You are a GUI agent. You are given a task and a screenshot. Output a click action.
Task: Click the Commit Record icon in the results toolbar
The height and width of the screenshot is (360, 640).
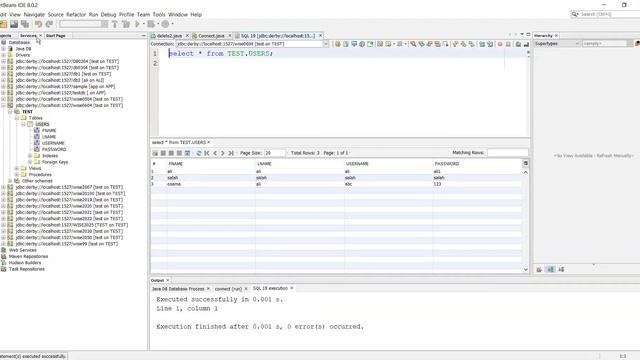pyautogui.click(x=171, y=153)
